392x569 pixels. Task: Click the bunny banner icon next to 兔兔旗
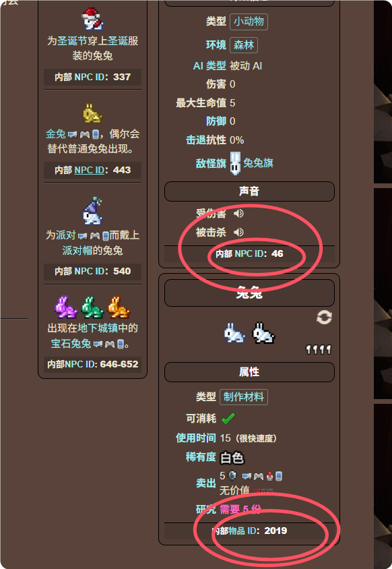coord(235,163)
